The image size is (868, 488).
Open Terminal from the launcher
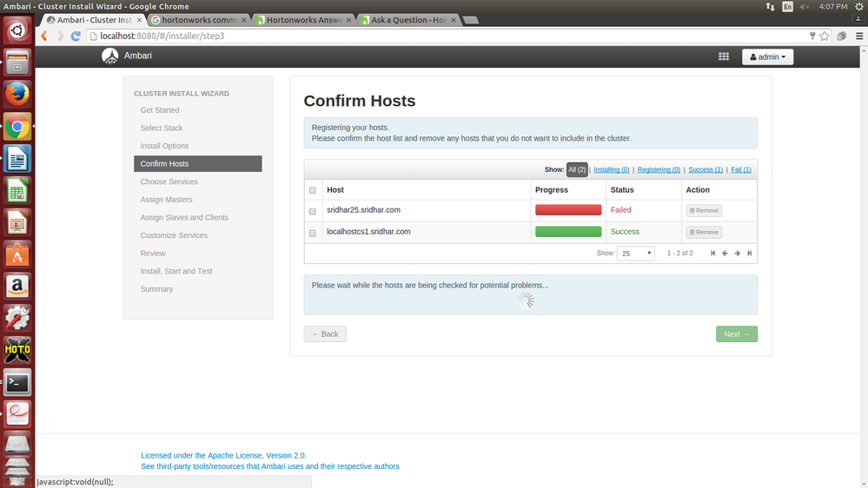17,382
